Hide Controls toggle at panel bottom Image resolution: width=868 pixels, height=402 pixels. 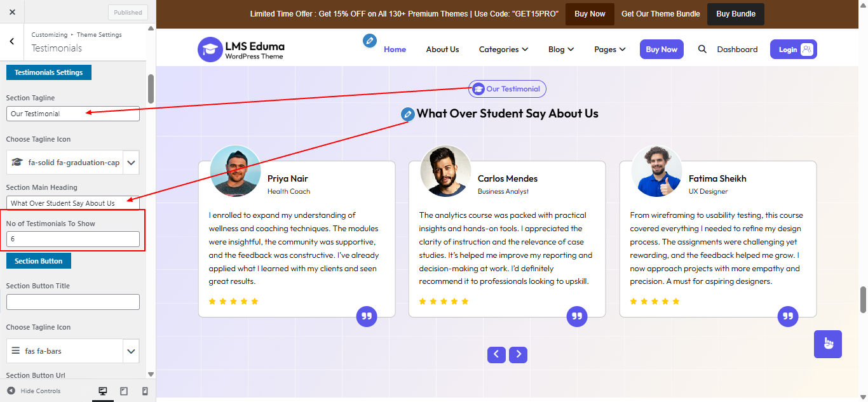(34, 391)
